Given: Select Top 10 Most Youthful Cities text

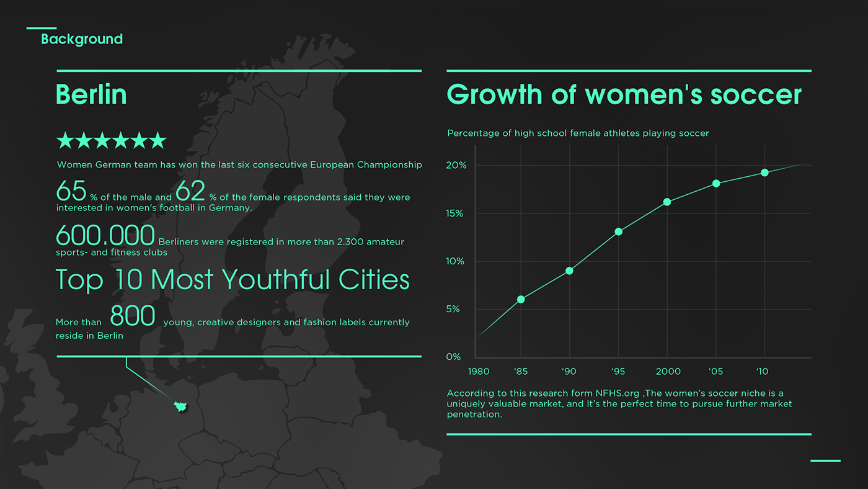Looking at the screenshot, I should pos(232,280).
